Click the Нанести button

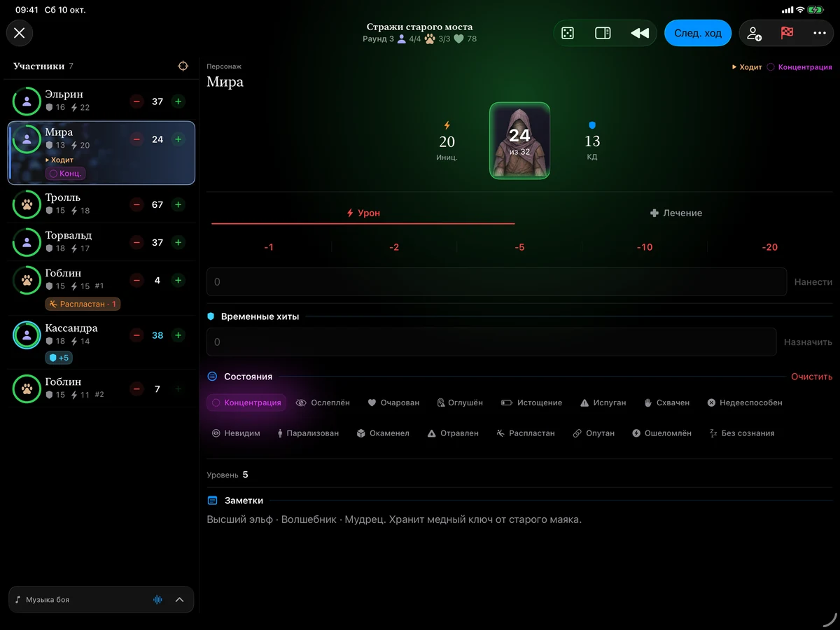813,281
